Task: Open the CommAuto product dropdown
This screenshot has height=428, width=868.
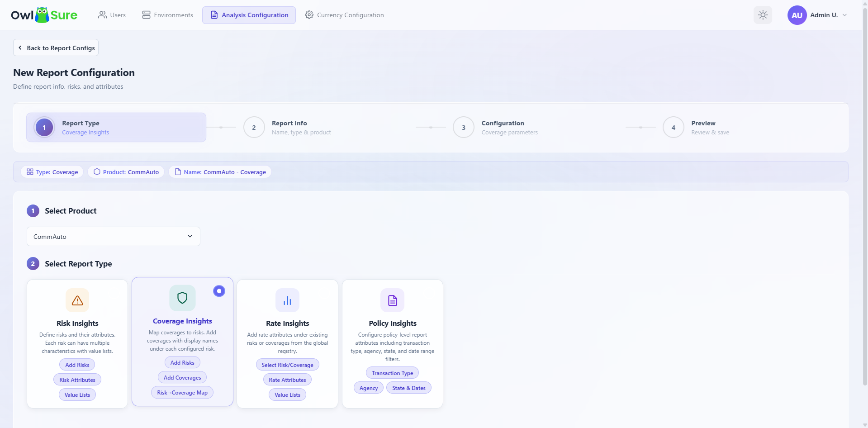Action: (114, 237)
